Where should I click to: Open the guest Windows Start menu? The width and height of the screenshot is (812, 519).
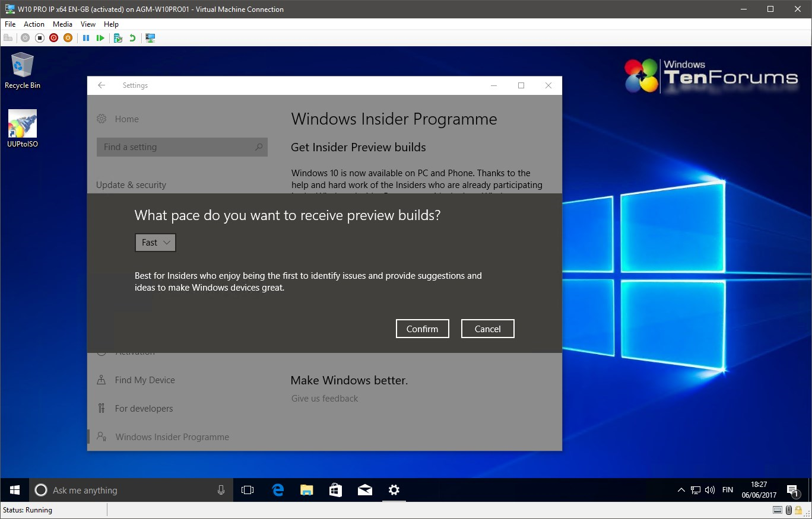(15, 490)
